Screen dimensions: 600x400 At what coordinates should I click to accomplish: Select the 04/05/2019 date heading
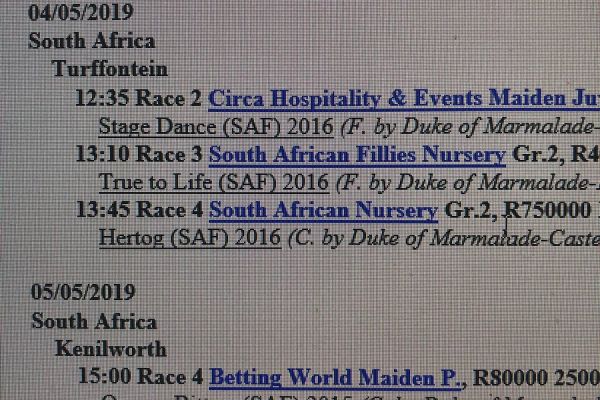point(81,12)
